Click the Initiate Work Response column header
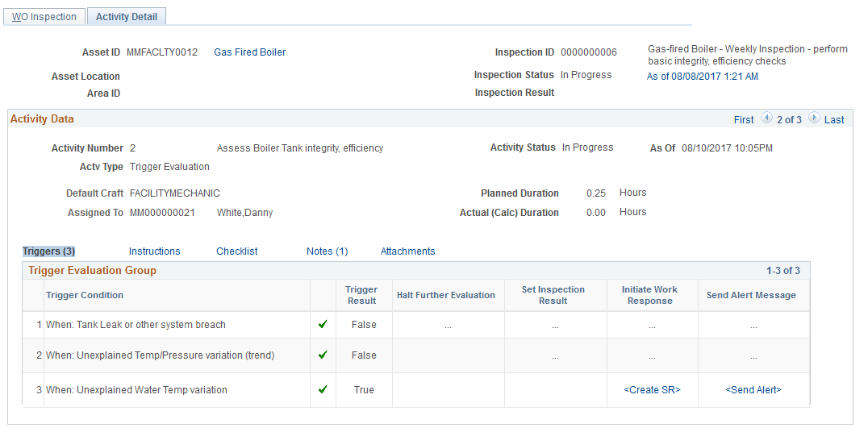Screen dimensions: 868x432 point(650,295)
